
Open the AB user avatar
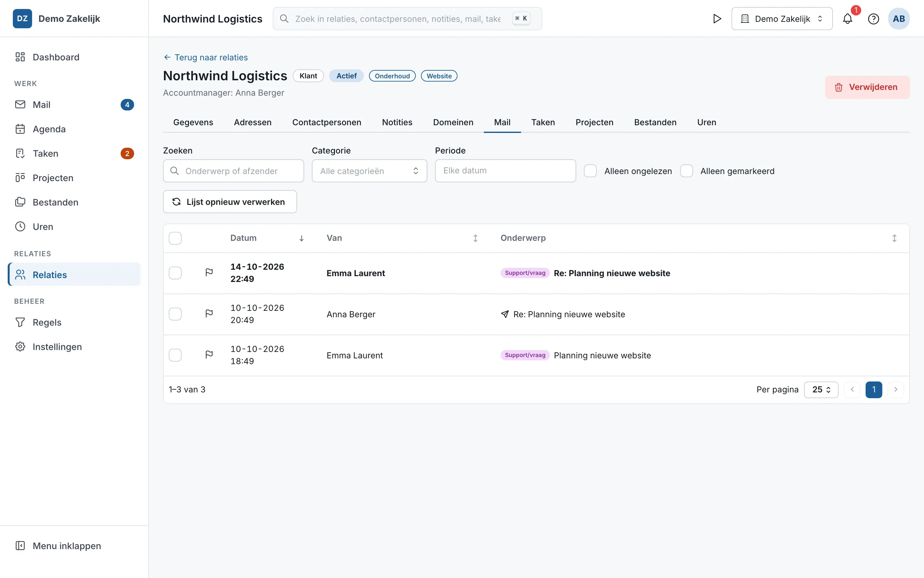(x=899, y=19)
